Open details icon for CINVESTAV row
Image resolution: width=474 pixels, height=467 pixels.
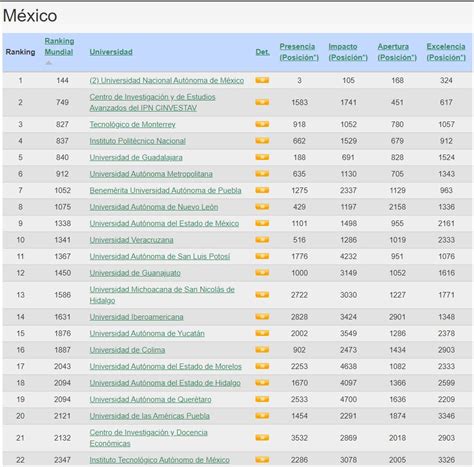[x=262, y=102]
